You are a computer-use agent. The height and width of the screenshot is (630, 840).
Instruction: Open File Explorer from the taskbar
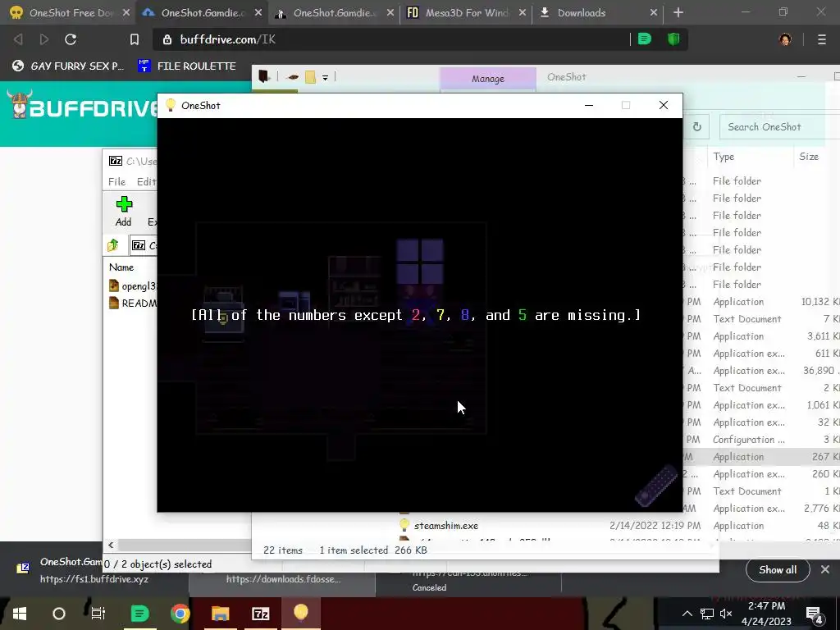(x=220, y=614)
